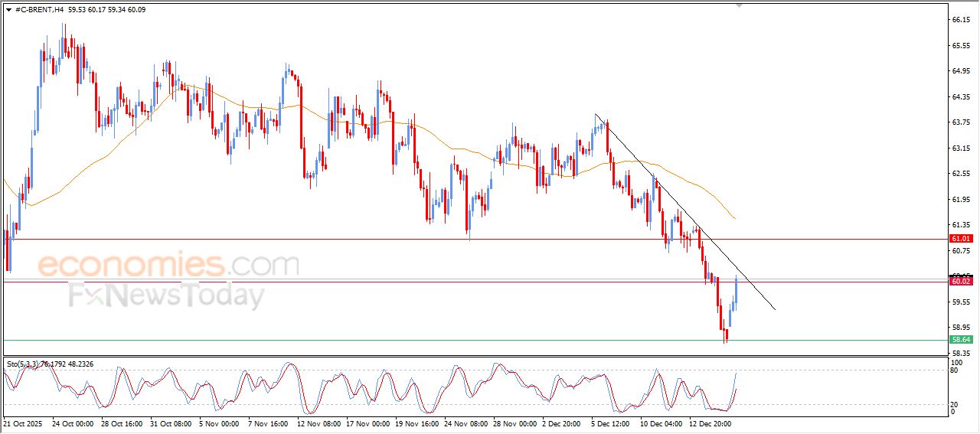Select the red 60.02 price label
The width and height of the screenshot is (980, 434).
[x=961, y=282]
